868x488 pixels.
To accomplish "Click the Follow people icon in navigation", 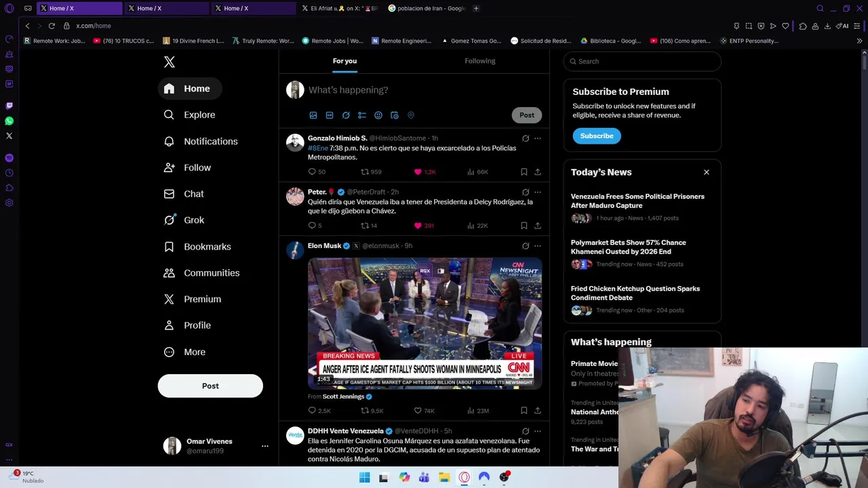I will tap(169, 167).
